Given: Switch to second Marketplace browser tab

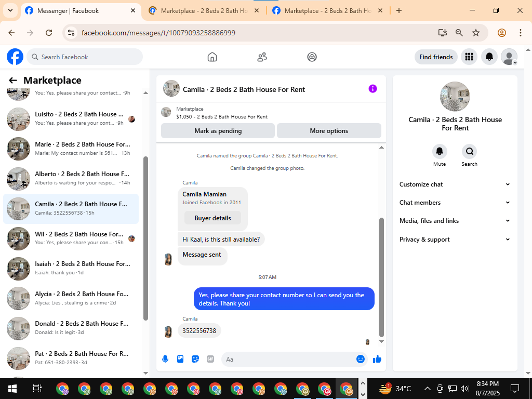Looking at the screenshot, I should 205,11.
